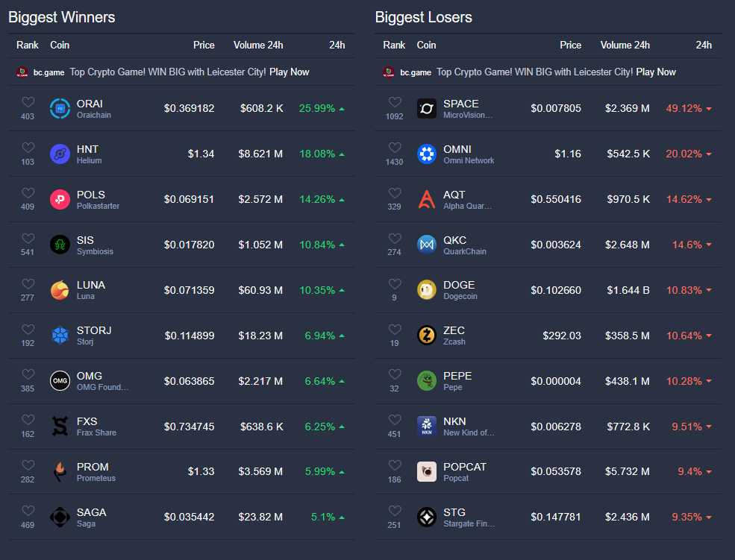Open the Frax Share FXS row
The height and width of the screenshot is (560, 735).
pos(181,427)
